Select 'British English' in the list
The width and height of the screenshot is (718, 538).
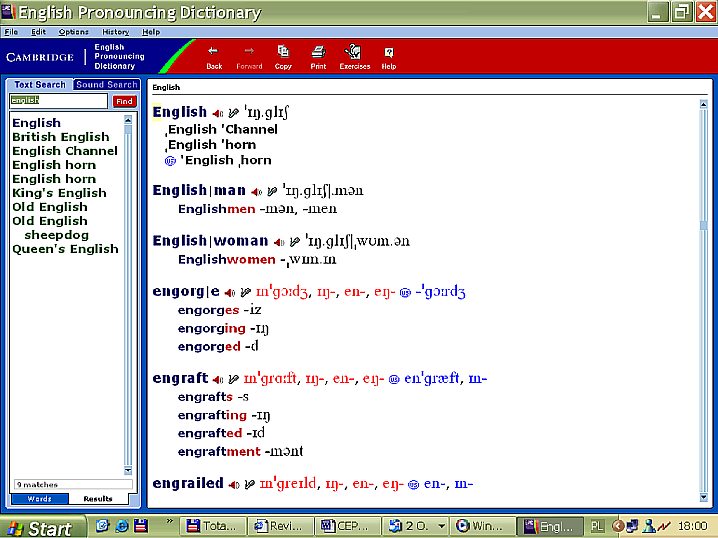point(61,137)
